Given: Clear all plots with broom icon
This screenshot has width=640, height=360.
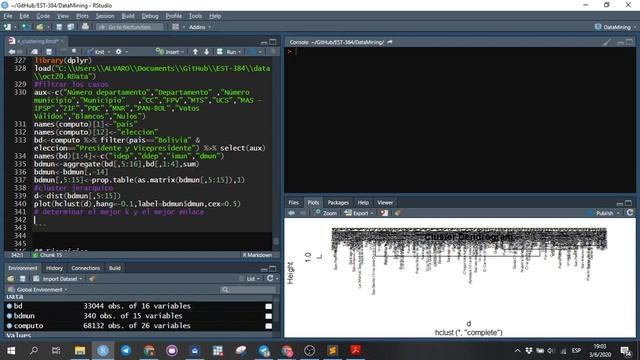Looking at the screenshot, I should point(397,213).
